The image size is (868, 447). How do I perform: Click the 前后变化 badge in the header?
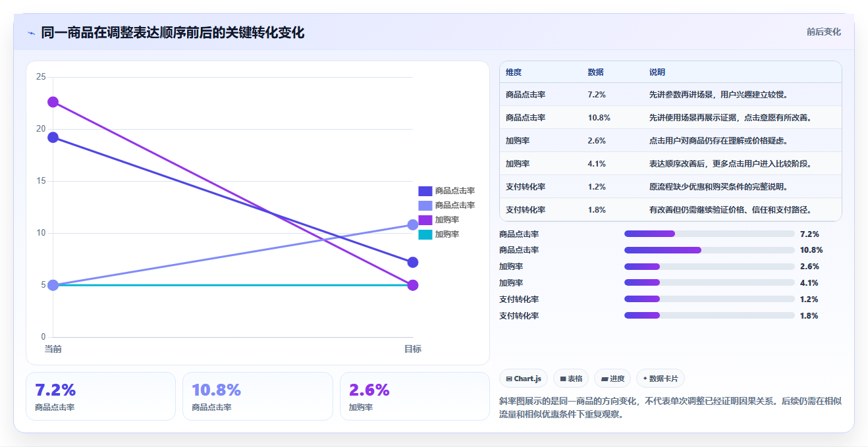click(x=823, y=32)
